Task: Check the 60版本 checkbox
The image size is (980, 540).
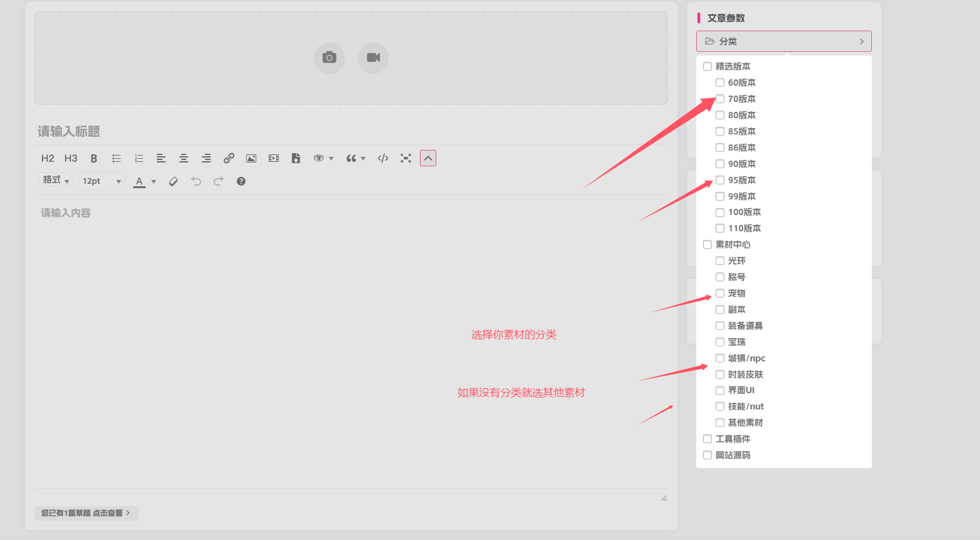Action: pyautogui.click(x=720, y=82)
